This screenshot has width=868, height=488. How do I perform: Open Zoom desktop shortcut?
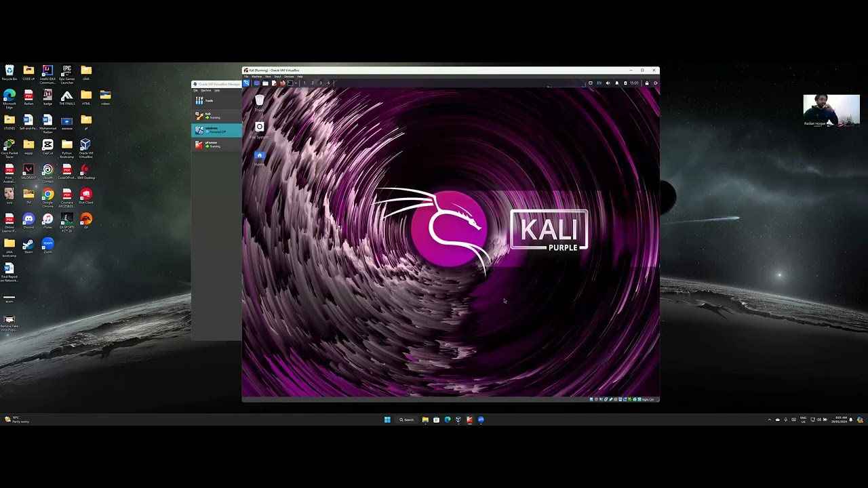pos(47,245)
